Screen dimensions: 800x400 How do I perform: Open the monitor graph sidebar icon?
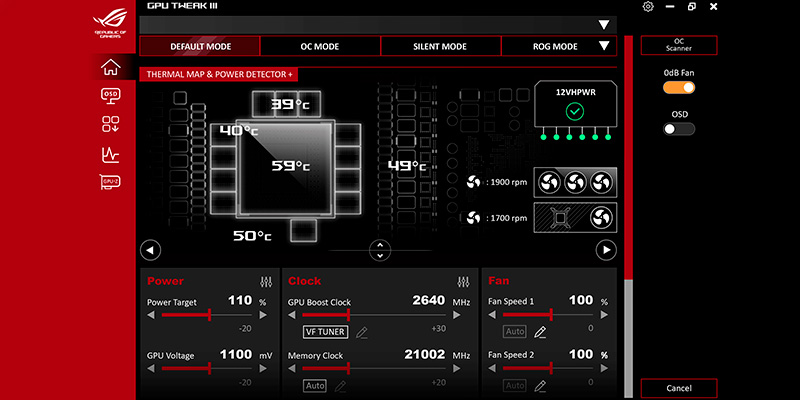point(111,155)
